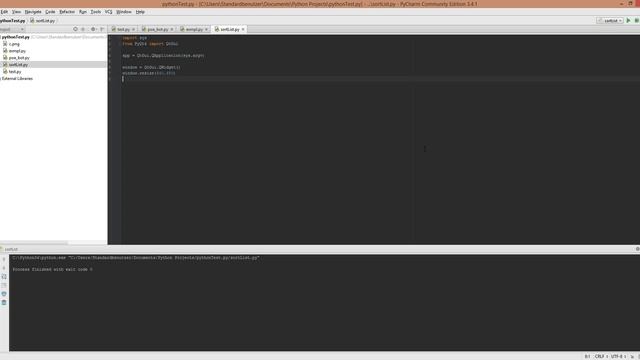Screen dimensions: 640x360
Task: Open Run panel gear settings icon
Action: tap(638, 249)
